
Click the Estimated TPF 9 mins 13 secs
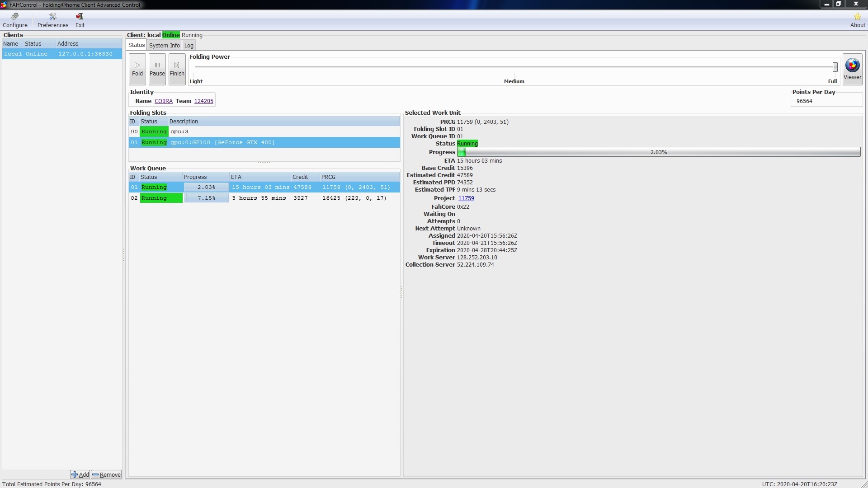pos(476,190)
